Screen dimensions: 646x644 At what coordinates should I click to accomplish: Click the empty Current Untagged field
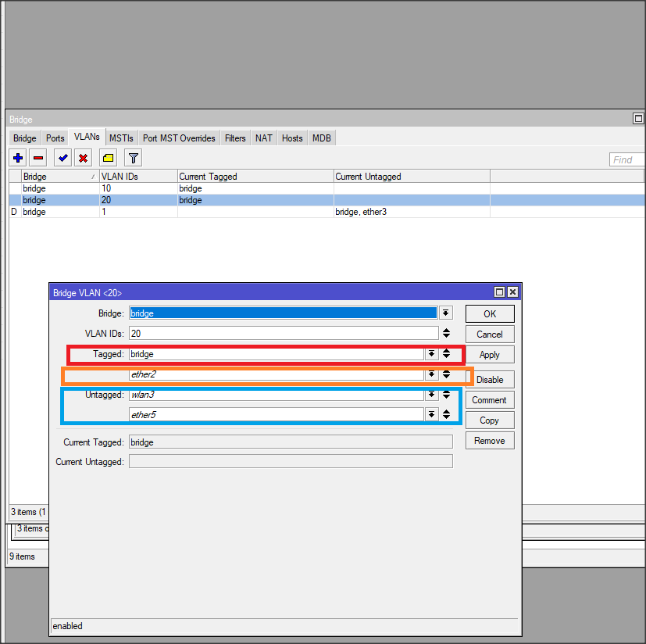291,461
